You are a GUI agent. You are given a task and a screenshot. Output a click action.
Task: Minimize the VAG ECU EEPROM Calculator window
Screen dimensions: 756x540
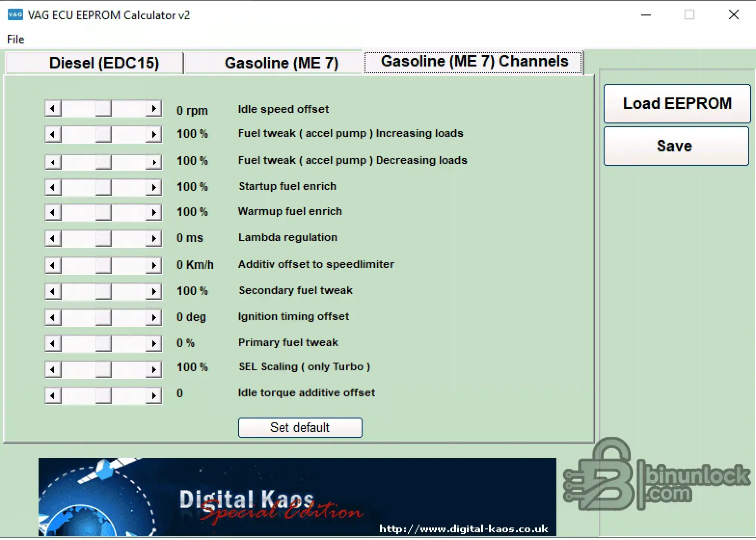(646, 15)
